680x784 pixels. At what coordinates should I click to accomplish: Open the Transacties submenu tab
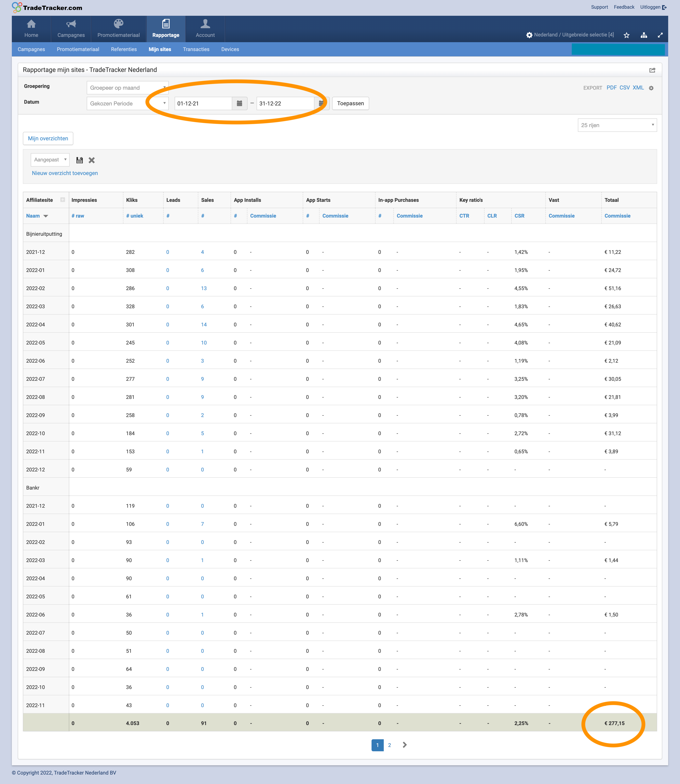(x=196, y=49)
